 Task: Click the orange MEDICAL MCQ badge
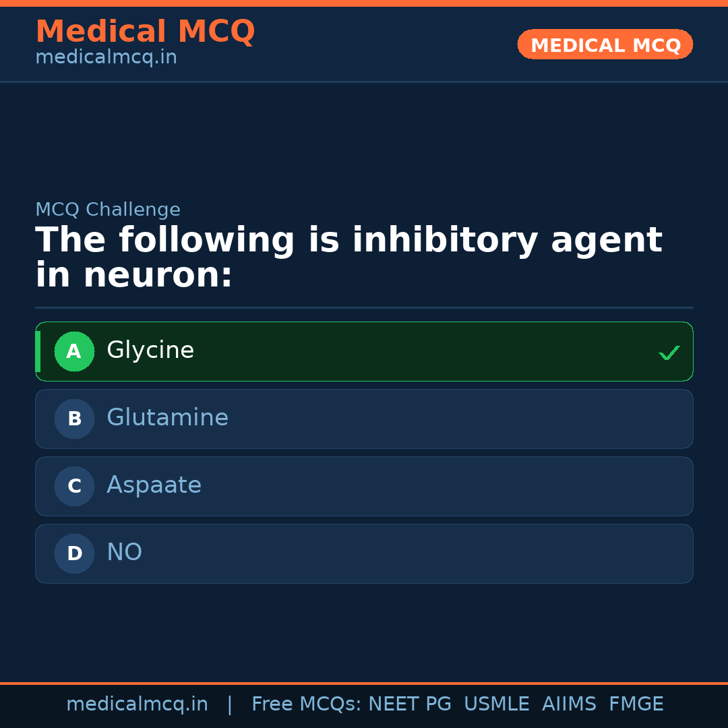coord(605,44)
